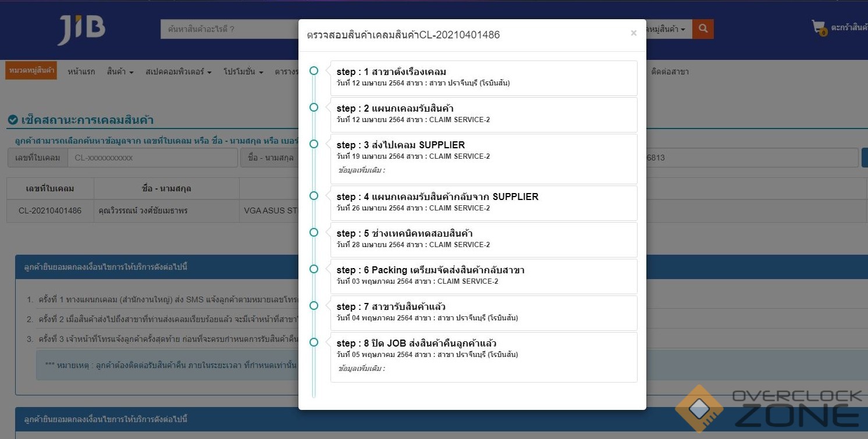
Task: Click the step 2 timeline circle marker
Action: [x=314, y=108]
